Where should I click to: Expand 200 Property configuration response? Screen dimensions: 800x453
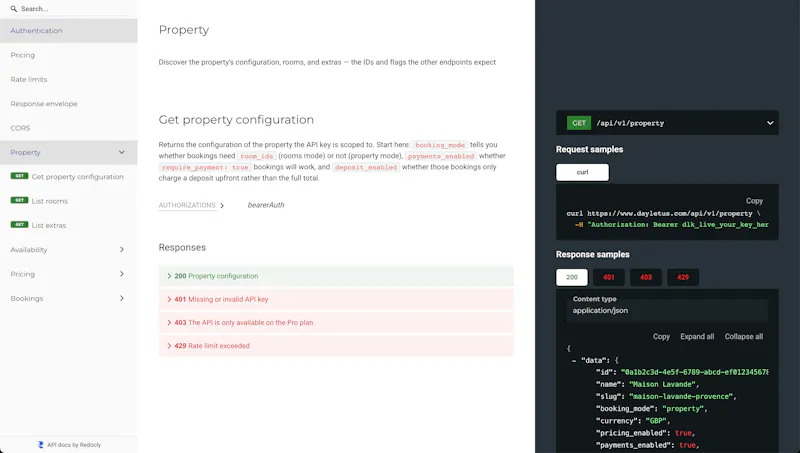click(x=336, y=276)
